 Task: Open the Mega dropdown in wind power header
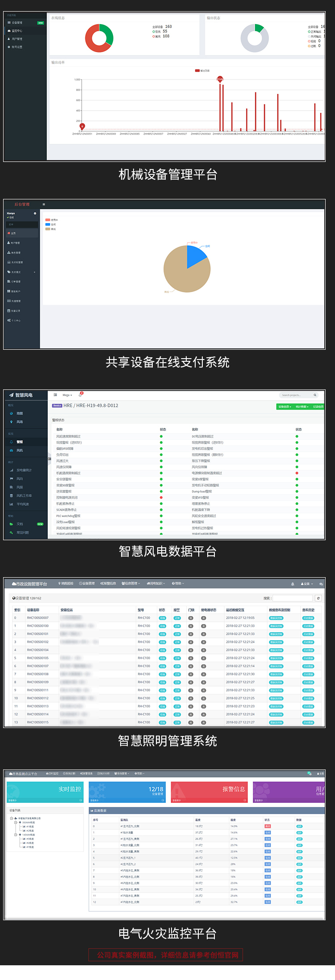[67, 395]
